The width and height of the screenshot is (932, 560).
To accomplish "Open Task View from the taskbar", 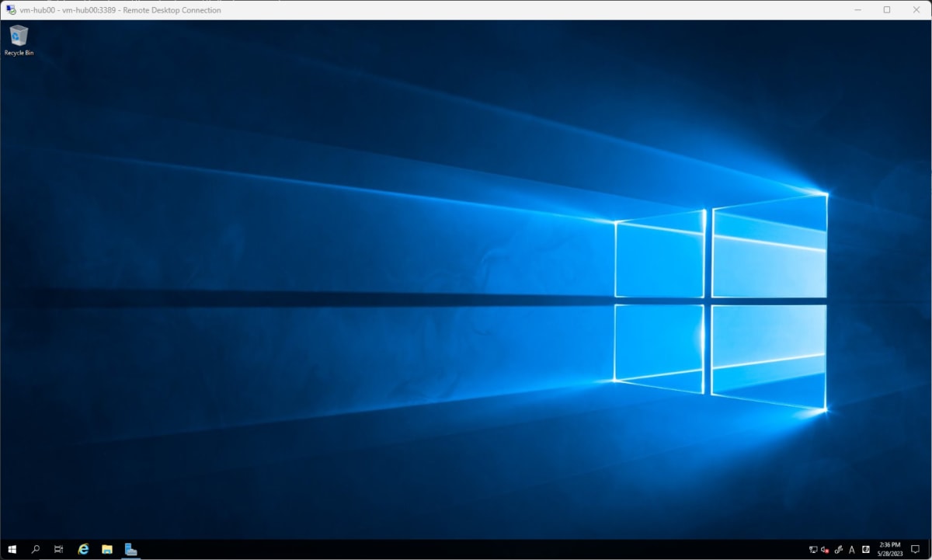I will coord(57,549).
